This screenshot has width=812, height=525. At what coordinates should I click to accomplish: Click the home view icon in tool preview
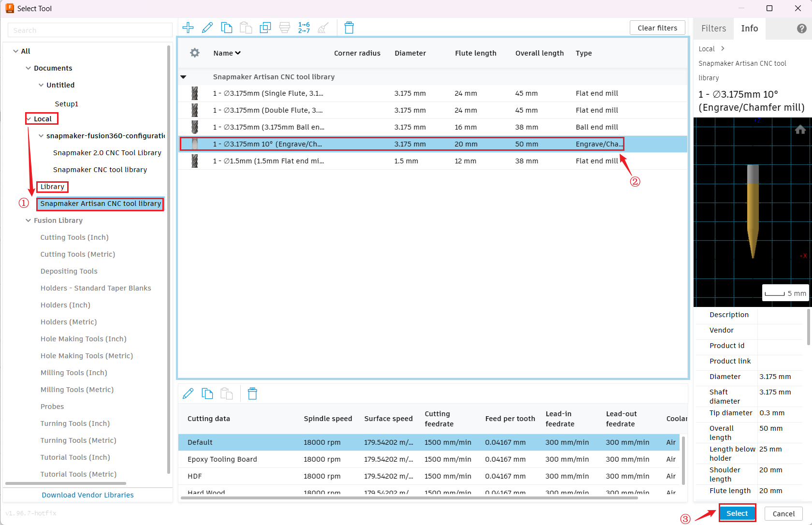[800, 130]
